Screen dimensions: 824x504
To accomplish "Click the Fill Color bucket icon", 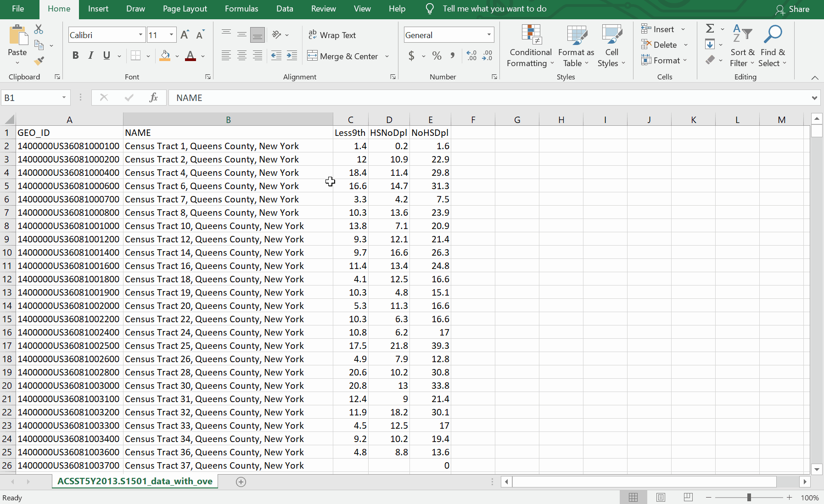I will point(165,56).
